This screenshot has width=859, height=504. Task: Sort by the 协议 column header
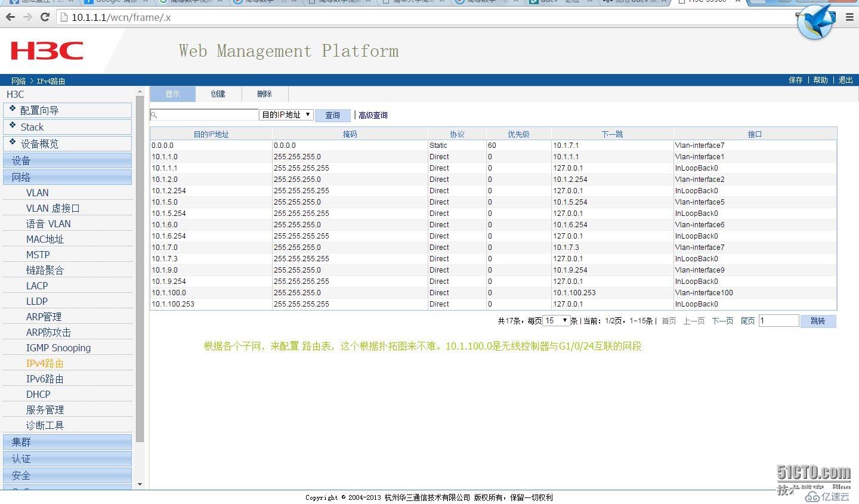coord(457,134)
